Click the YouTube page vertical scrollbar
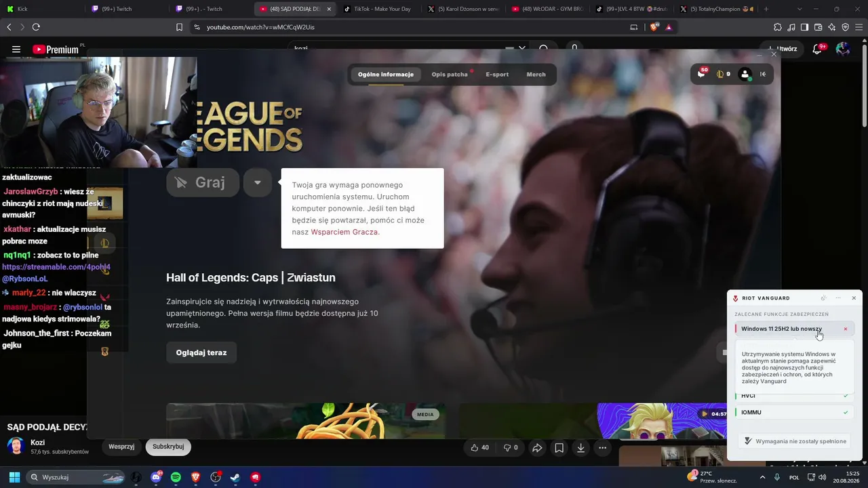 864,85
